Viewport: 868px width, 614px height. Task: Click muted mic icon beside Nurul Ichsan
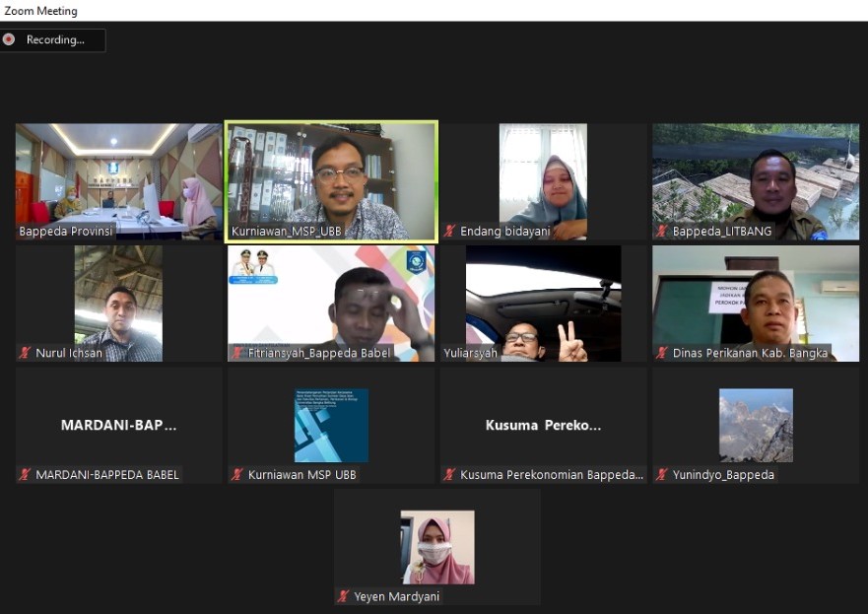25,353
